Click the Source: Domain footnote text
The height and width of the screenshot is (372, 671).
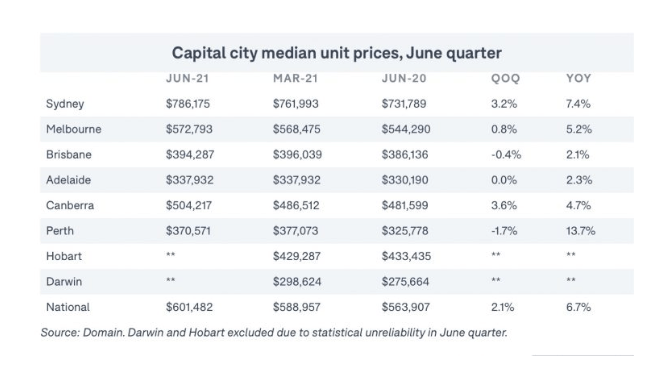point(274,333)
